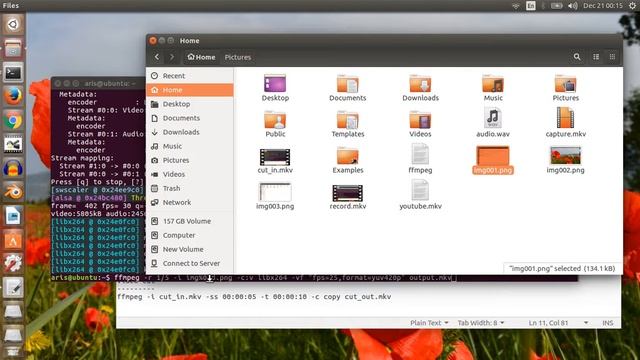Image resolution: width=640 pixels, height=360 pixels.
Task: Launch Chrome from the launcher
Action: [x=13, y=121]
